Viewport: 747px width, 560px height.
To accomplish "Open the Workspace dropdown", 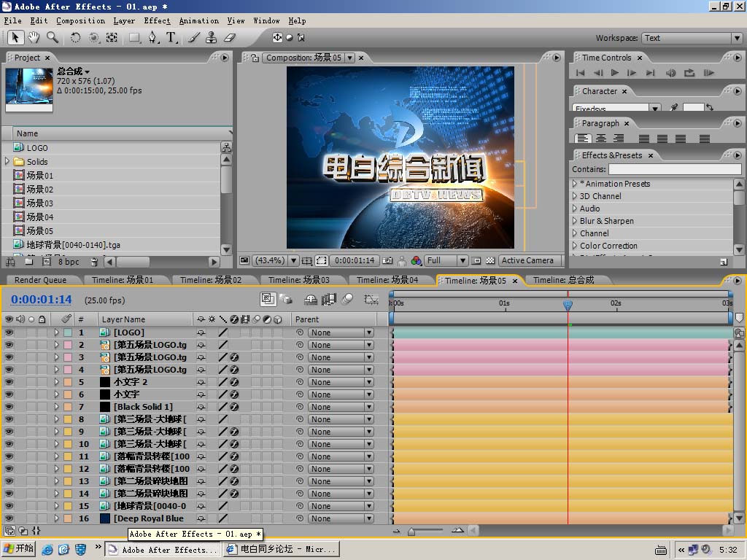I will [x=691, y=38].
